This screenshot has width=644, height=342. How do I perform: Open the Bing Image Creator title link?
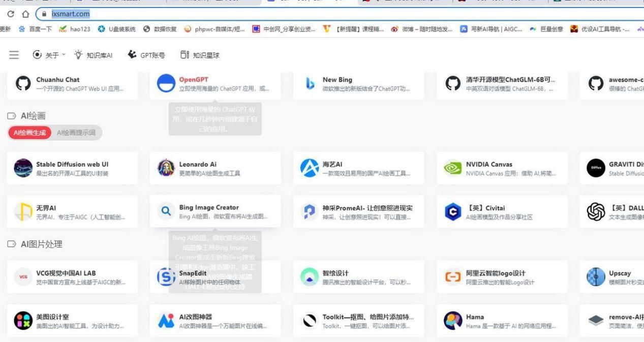click(x=209, y=207)
